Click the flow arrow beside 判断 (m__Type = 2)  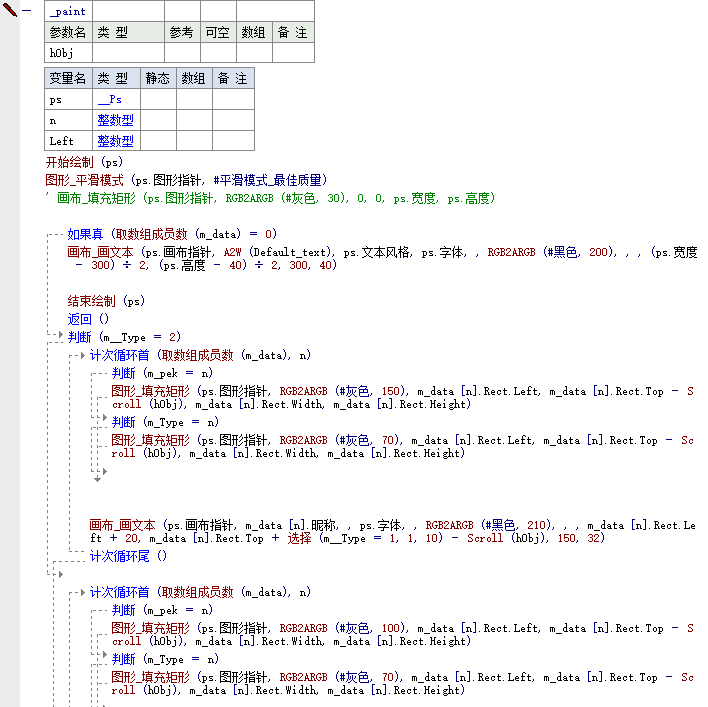61,335
